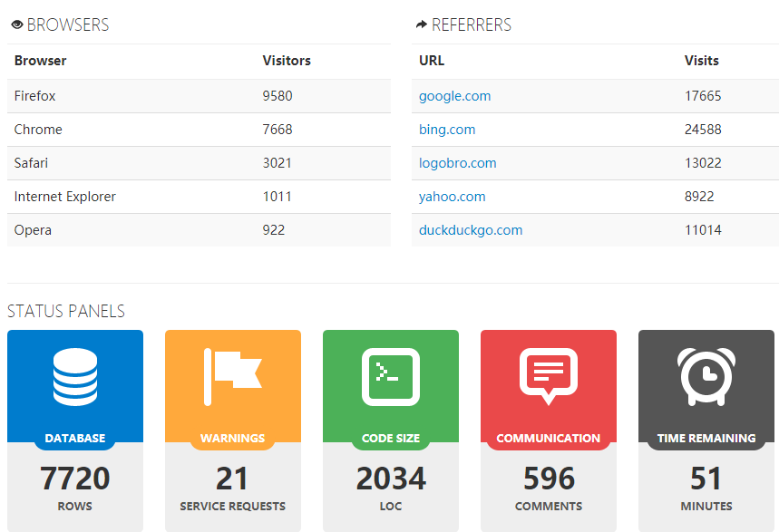Click the 24588 visits value
This screenshot has width=779, height=532.
[x=703, y=130]
